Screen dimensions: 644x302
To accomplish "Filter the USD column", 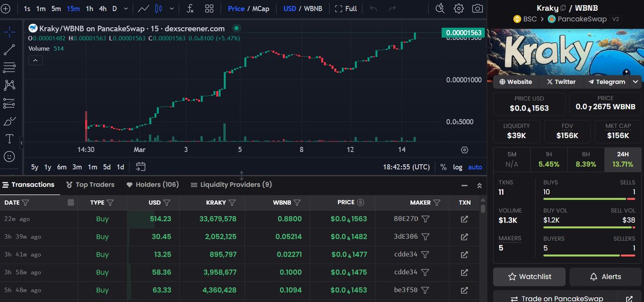I will point(167,203).
